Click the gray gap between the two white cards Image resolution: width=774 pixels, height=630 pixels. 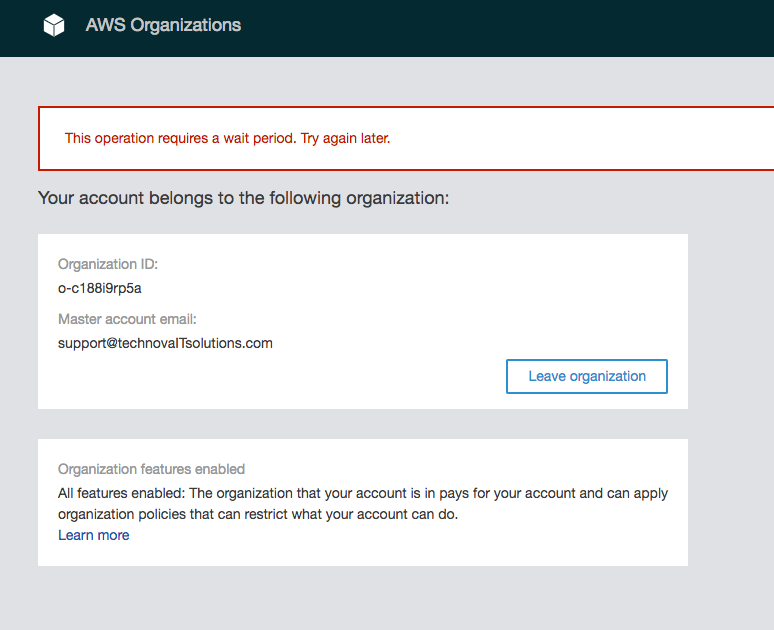pos(362,424)
